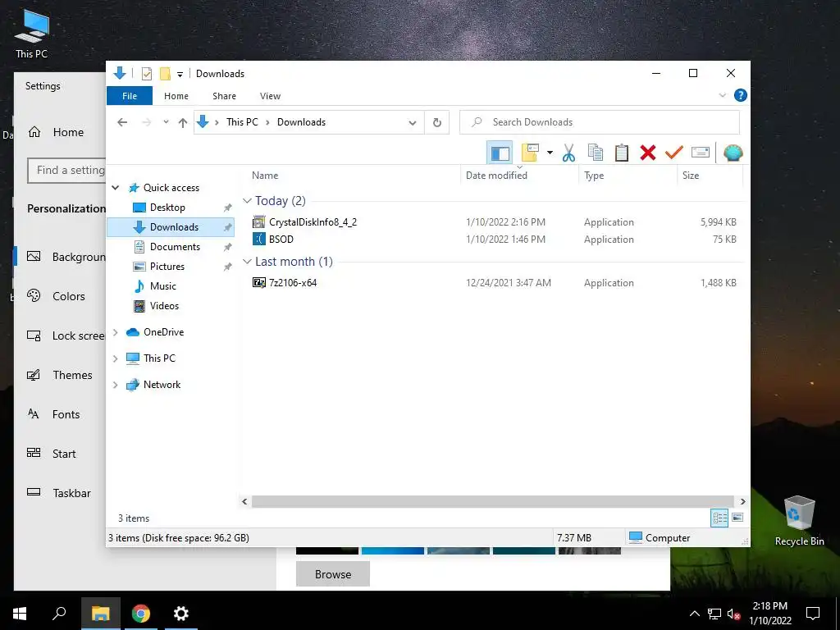Screen dimensions: 840x630
Task: Open the Windows Start menu
Action: click(20, 614)
